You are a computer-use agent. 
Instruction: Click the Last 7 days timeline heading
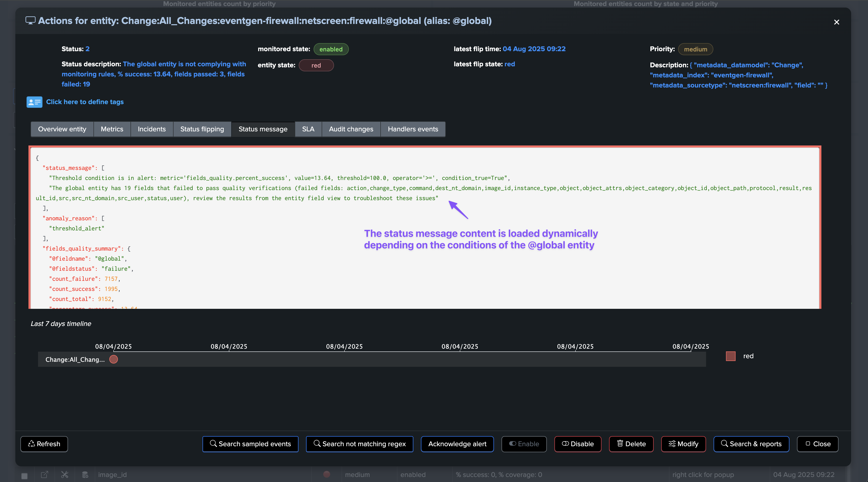[x=61, y=323]
